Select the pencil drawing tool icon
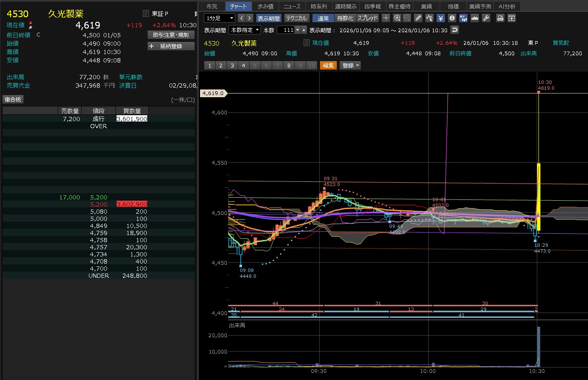This screenshot has width=588, height=380. pyautogui.click(x=418, y=18)
